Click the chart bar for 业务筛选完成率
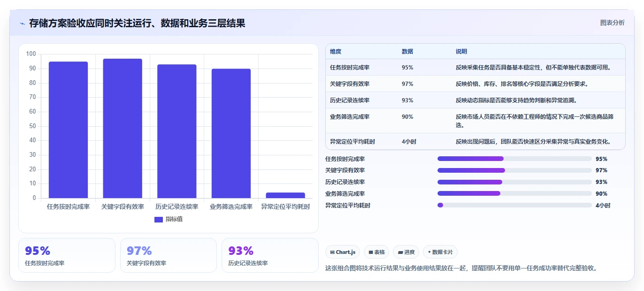The width and height of the screenshot is (644, 291). click(x=231, y=133)
